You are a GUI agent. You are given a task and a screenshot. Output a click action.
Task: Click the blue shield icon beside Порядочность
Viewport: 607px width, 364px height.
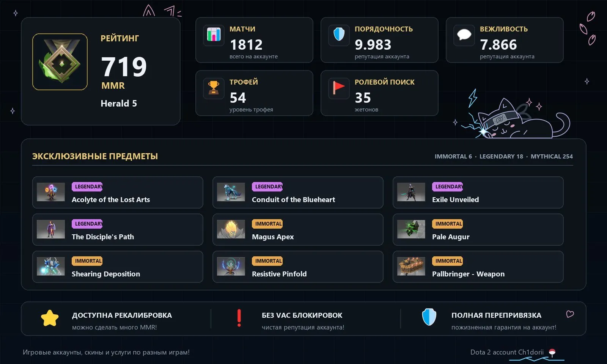339,35
